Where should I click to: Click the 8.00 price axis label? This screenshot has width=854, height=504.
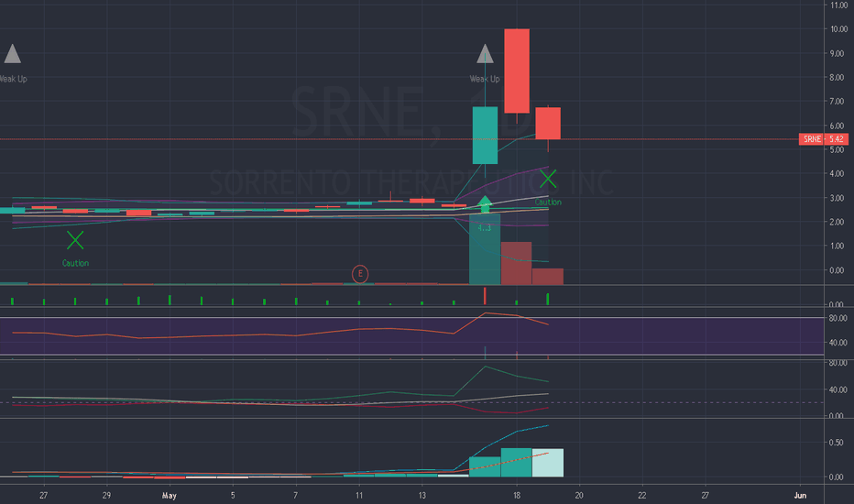click(838, 77)
